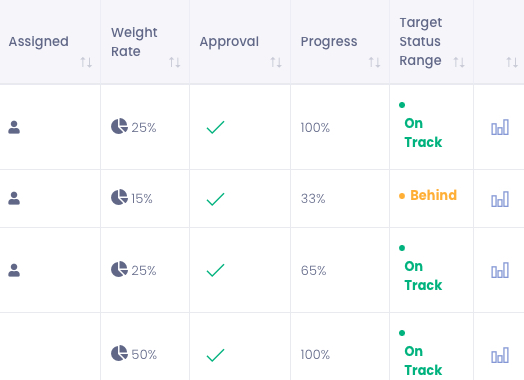Click approval checkmark in first row
The width and height of the screenshot is (524, 380).
(x=216, y=127)
